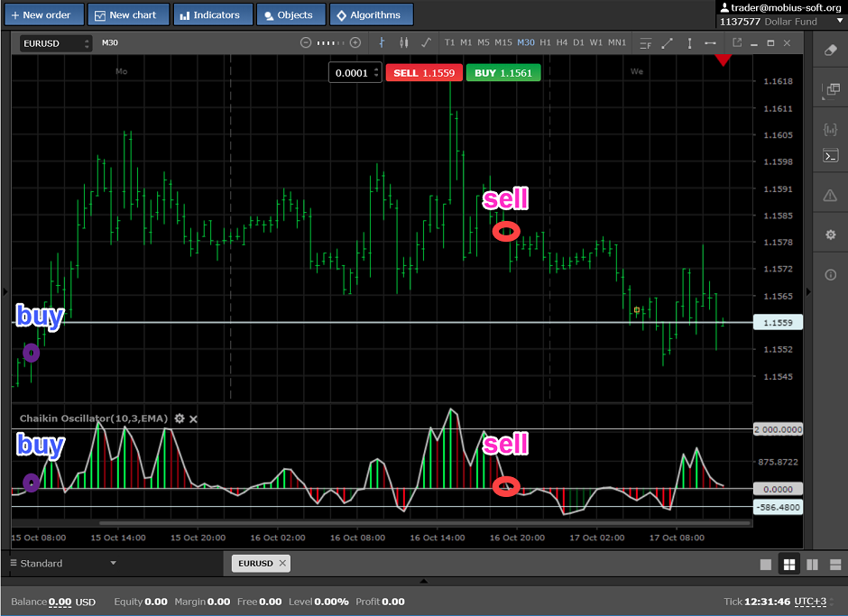This screenshot has width=848, height=616.
Task: Switch to single chart layout
Action: point(766,565)
